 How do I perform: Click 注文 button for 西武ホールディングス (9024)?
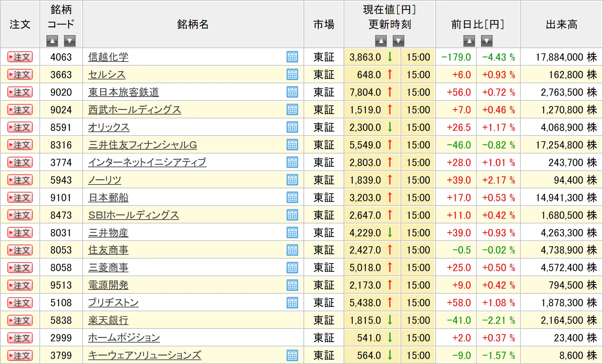point(20,110)
